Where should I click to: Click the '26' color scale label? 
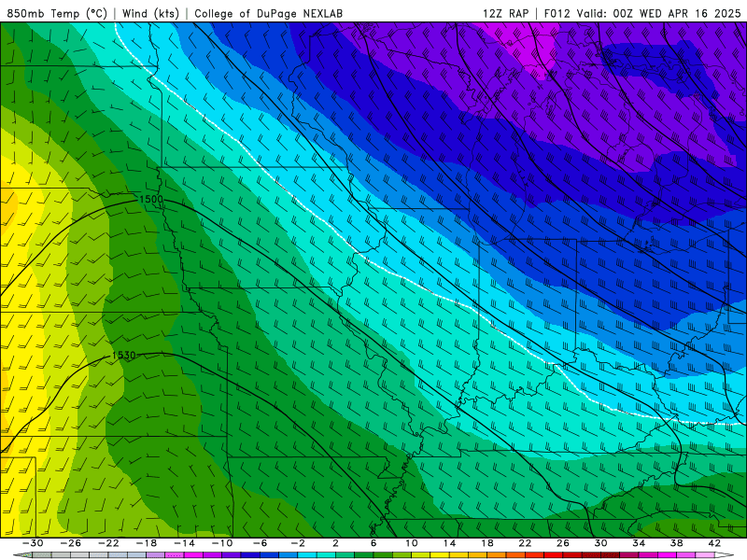pos(563,543)
